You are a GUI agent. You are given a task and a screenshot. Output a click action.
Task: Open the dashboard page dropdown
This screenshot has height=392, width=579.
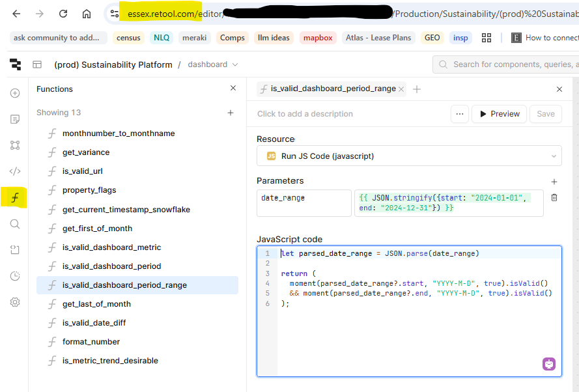coord(213,64)
